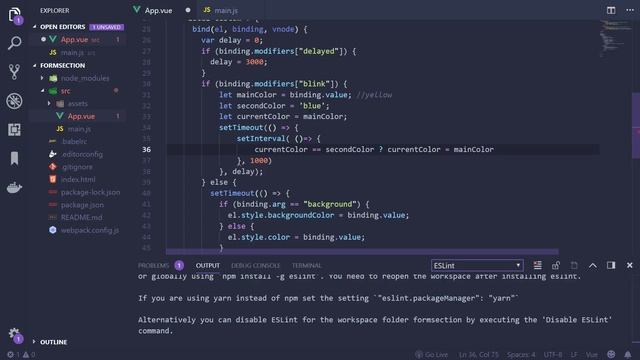This screenshot has height=360, width=640.
Task: Open the .babelrc file
Action: (x=74, y=142)
